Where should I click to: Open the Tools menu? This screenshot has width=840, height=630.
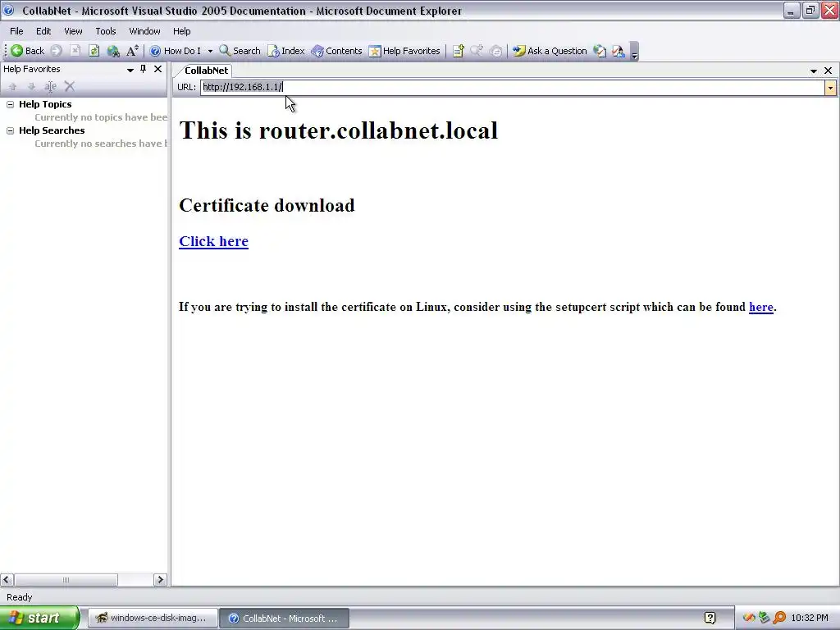(106, 31)
